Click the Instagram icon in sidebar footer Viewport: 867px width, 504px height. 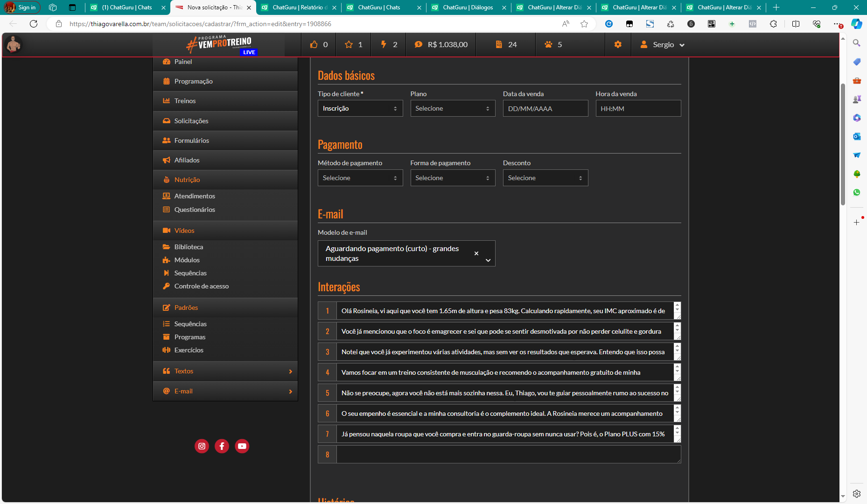pos(202,446)
